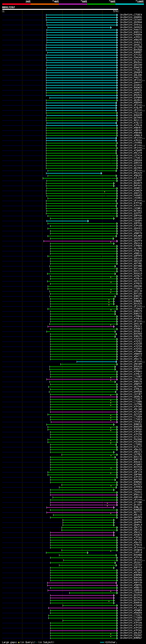Viewport: 146px width, 644px height.
Task: Select the short cyan bar for UniRef100_O49924
Action: click(80, 27)
